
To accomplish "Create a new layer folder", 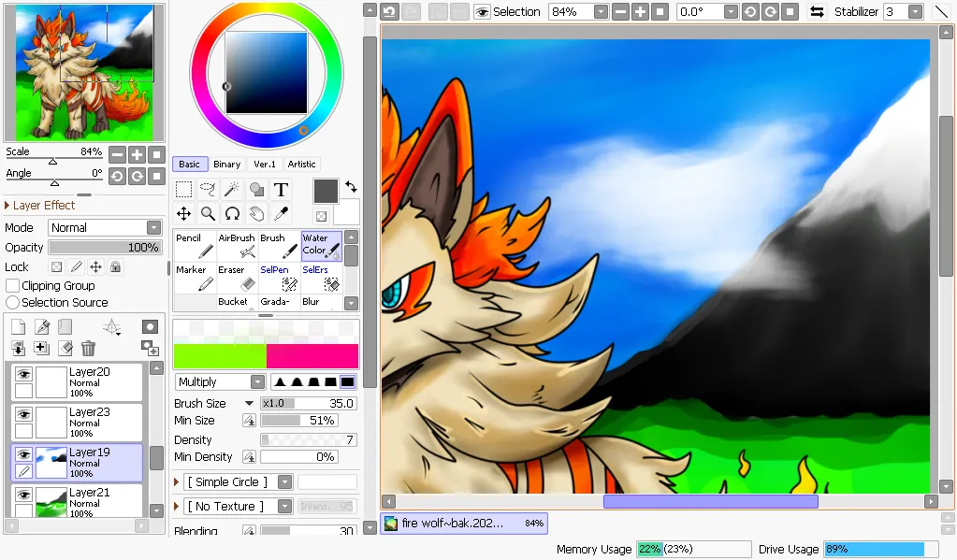I will pos(65,327).
